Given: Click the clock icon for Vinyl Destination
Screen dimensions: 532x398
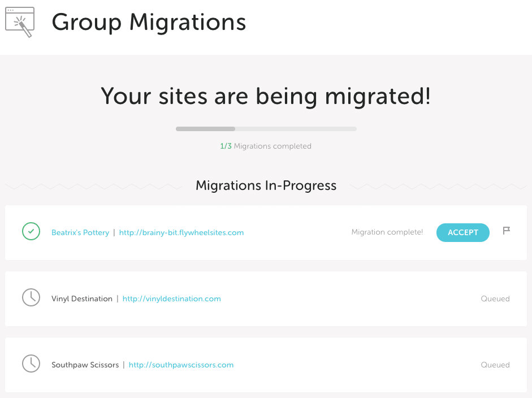Looking at the screenshot, I should 31,298.
